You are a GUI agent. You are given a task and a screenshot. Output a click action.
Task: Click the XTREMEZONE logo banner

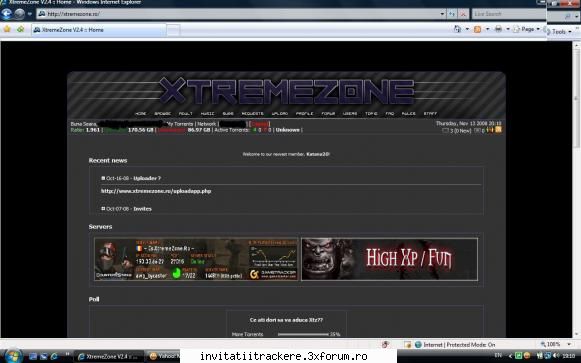286,91
